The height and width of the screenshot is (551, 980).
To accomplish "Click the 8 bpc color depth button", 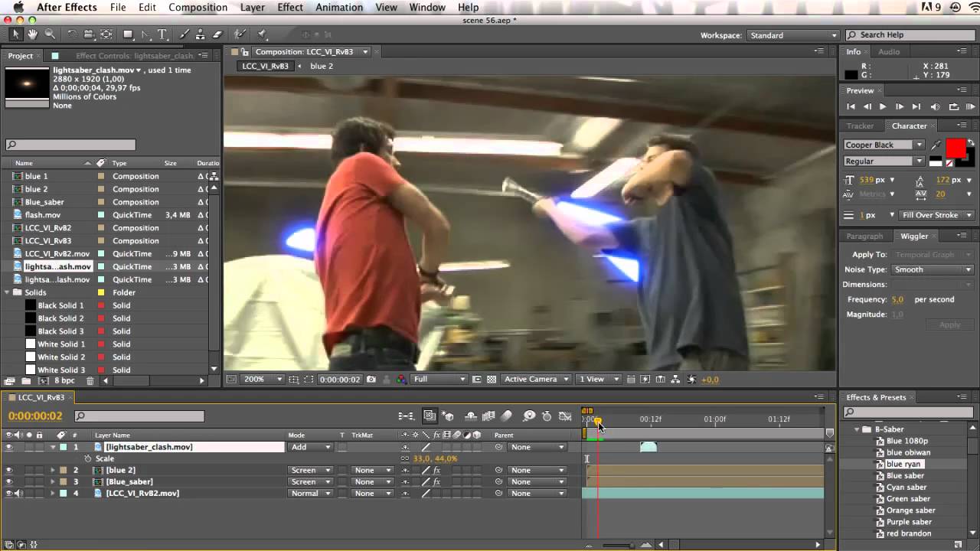I will pos(65,380).
